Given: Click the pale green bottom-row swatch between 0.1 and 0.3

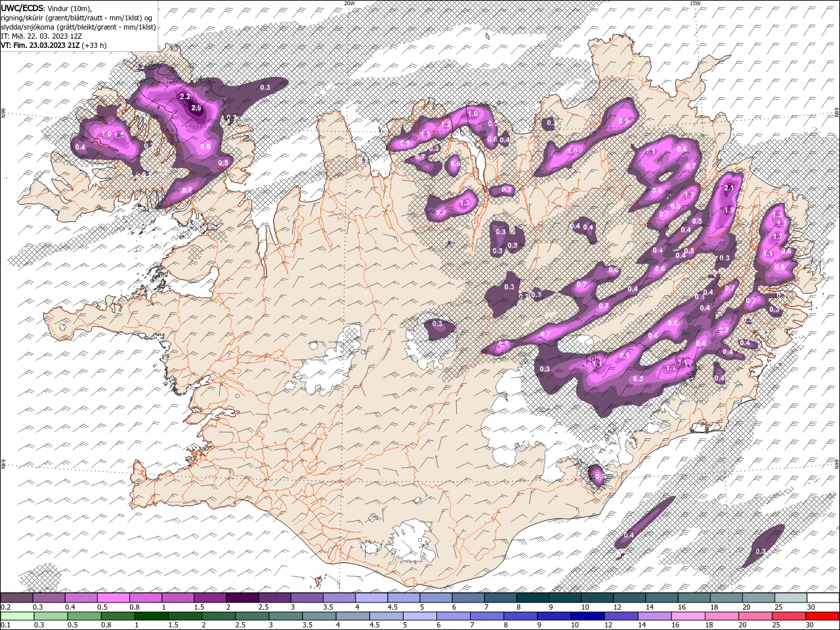Looking at the screenshot, I should 17,616.
